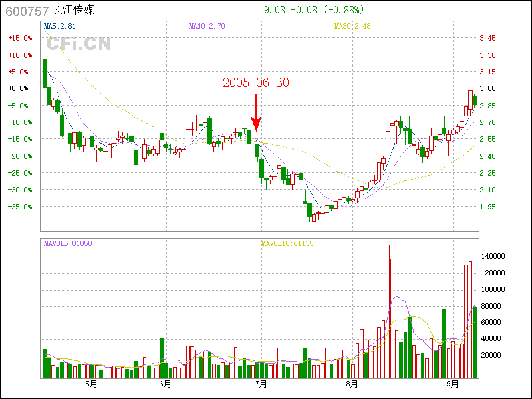Click the 9月 month axis label
Image resolution: width=532 pixels, height=399 pixels.
click(453, 384)
